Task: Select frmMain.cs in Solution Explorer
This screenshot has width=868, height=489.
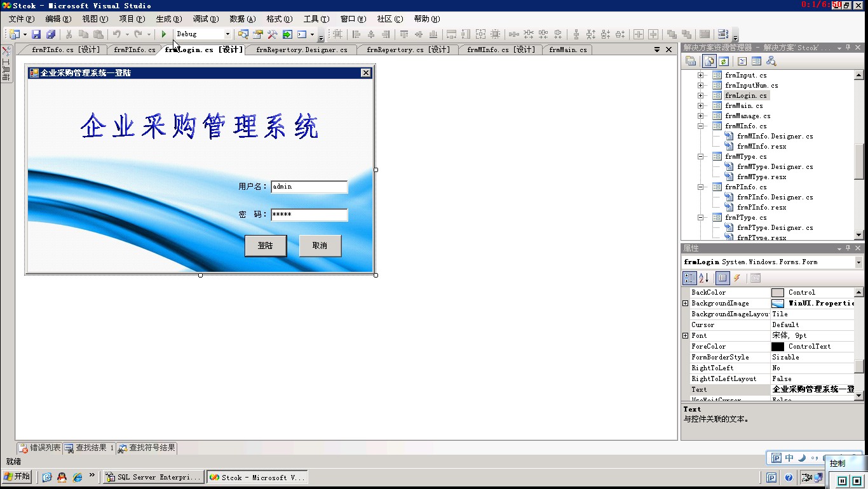Action: 743,105
